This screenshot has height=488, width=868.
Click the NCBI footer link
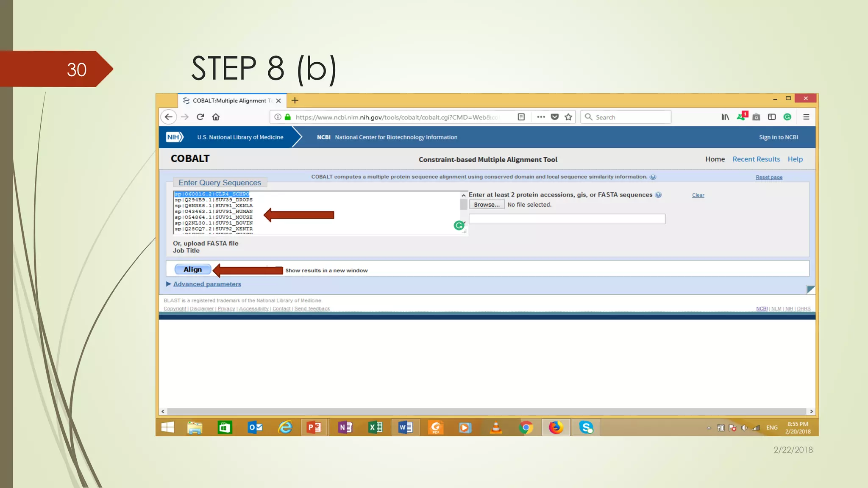[x=762, y=309]
